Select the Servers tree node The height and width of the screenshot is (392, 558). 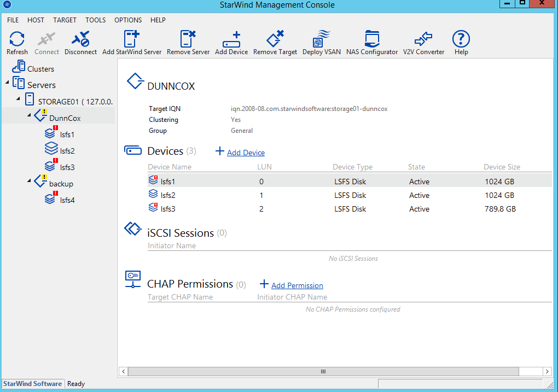click(41, 85)
